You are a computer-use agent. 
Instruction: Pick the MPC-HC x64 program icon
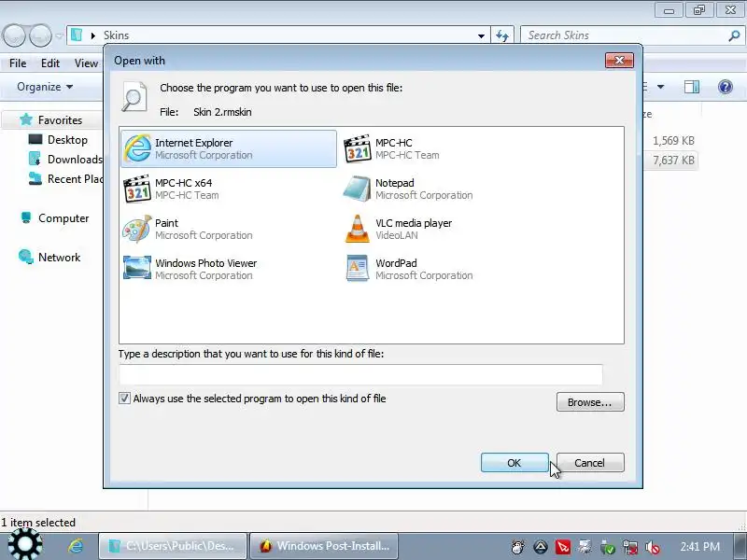point(137,189)
